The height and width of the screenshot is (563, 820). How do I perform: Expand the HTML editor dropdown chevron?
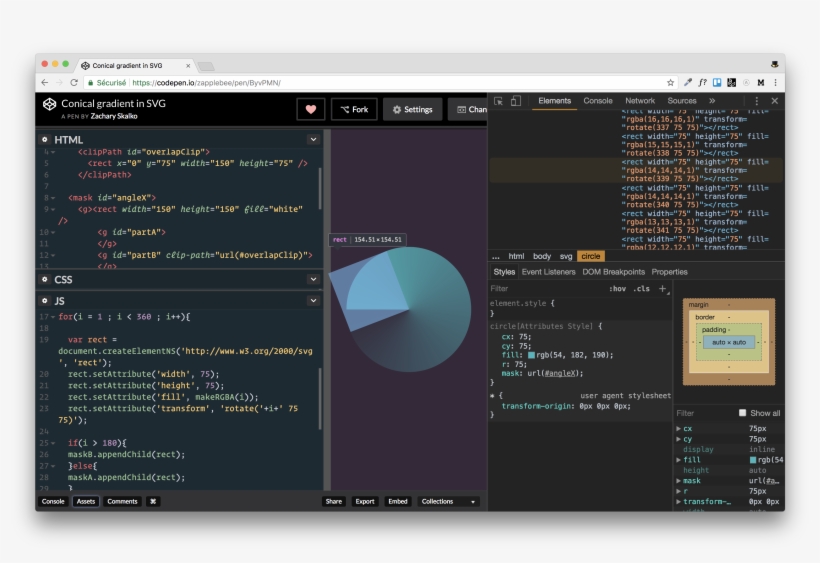pos(313,140)
